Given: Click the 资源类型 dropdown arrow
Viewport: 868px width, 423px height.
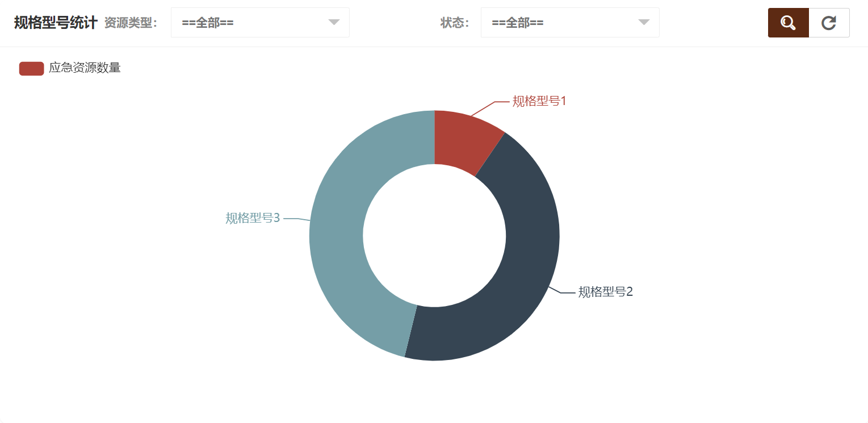Looking at the screenshot, I should (x=334, y=23).
